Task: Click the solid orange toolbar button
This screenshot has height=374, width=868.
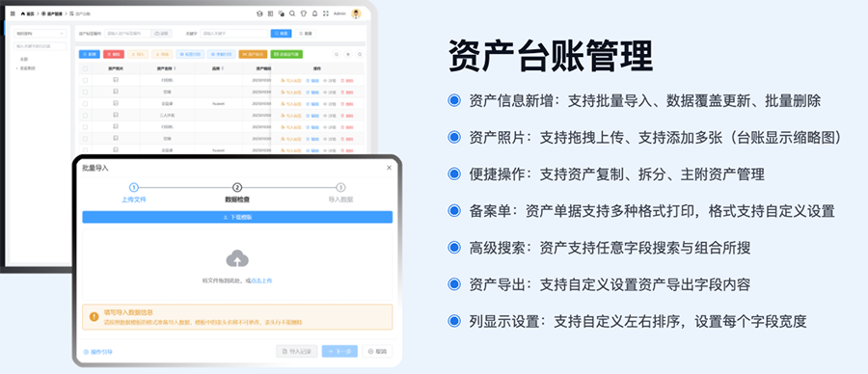Action: tap(253, 54)
